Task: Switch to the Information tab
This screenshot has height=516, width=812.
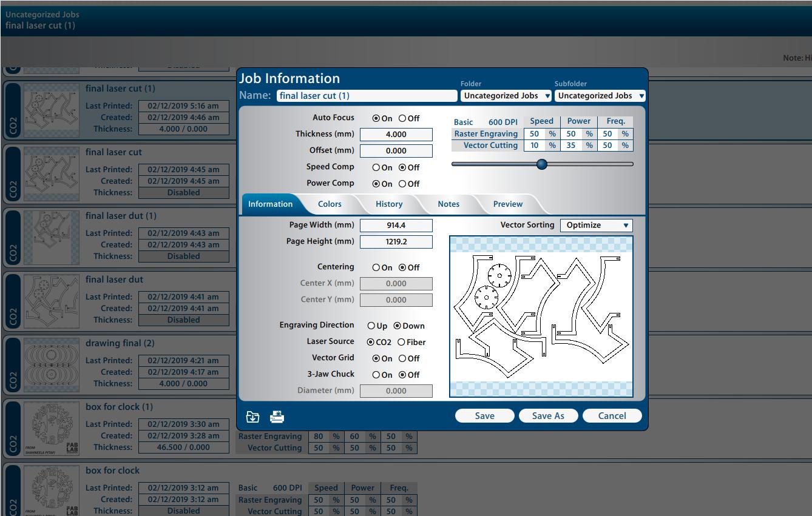Action: coord(270,204)
